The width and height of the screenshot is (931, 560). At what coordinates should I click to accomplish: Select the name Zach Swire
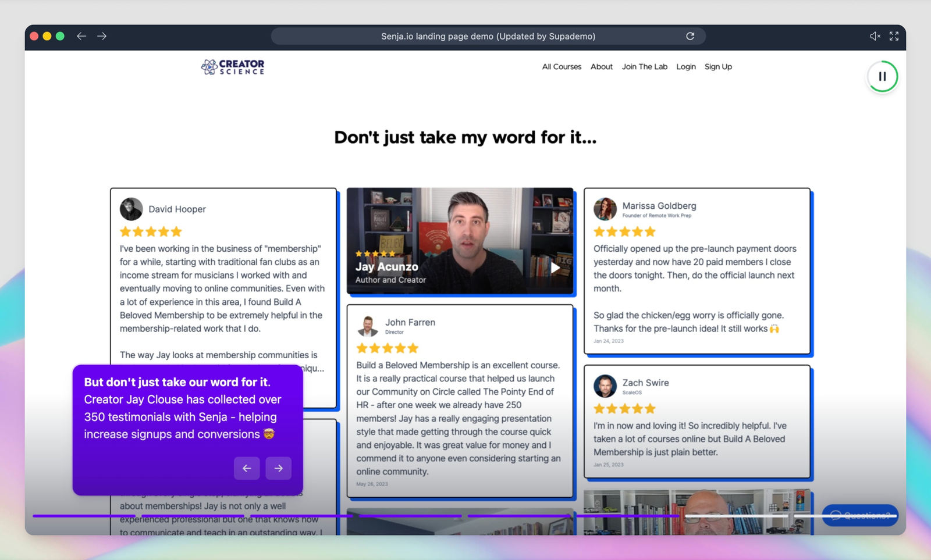[645, 383]
